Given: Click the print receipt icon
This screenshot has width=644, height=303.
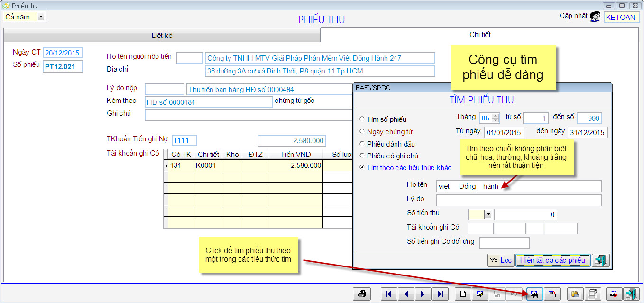Looking at the screenshot, I should [x=362, y=294].
